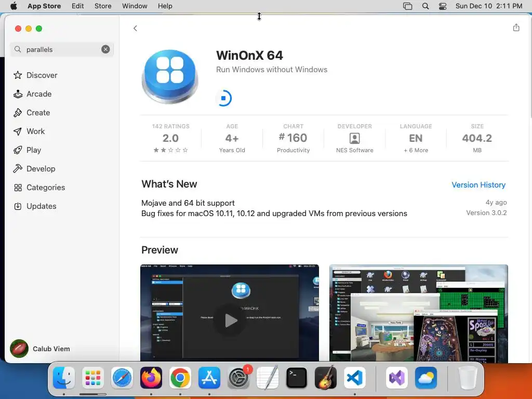Click the Updates download icon
Screen dimensions: 532x399
click(18, 206)
